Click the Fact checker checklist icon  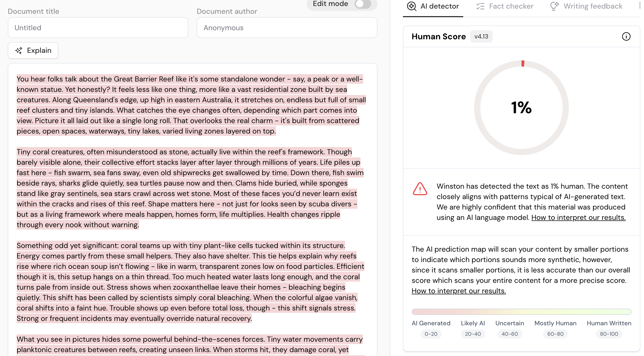[x=480, y=6]
